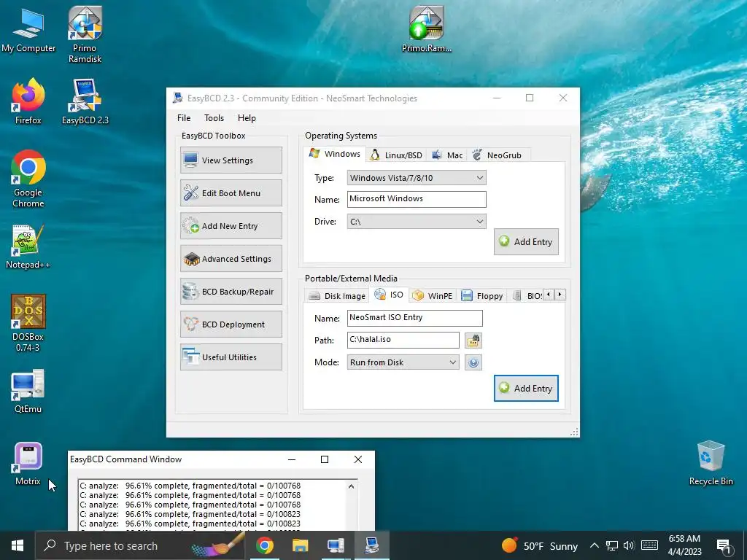Click the volume speaker tray icon
This screenshot has height=560, width=747.
click(x=629, y=545)
